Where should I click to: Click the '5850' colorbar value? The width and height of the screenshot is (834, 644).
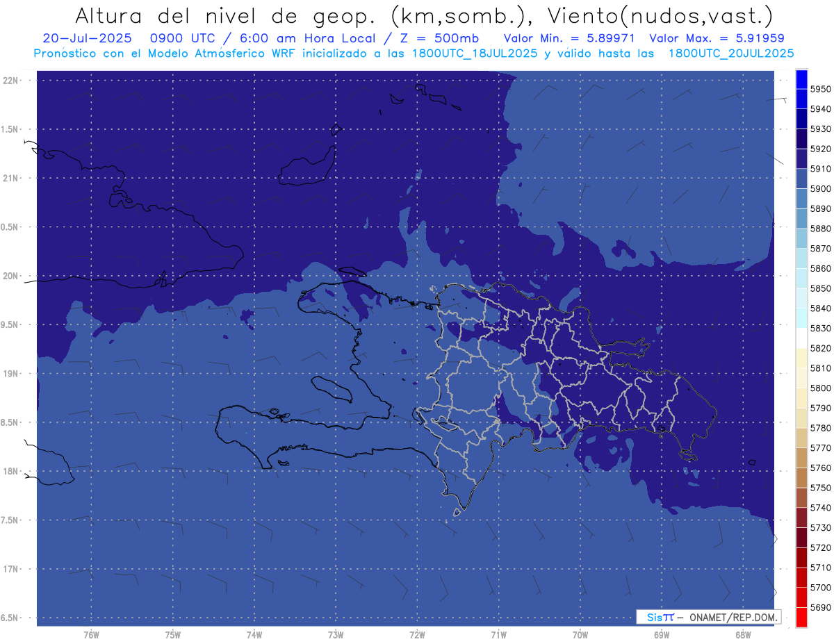click(821, 288)
